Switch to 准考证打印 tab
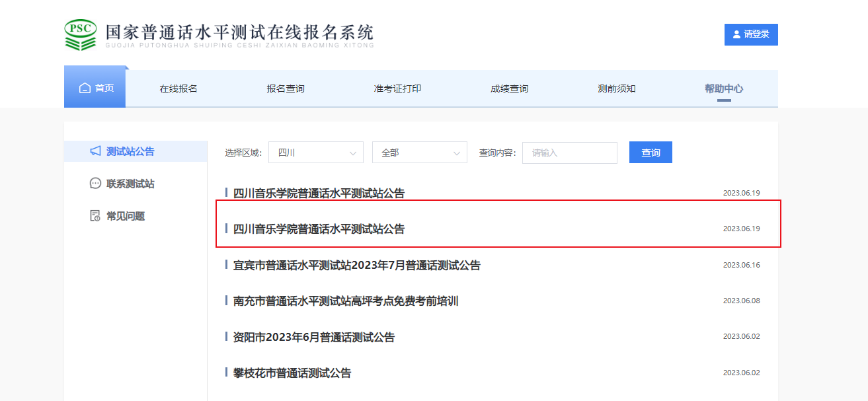Viewport: 868px width, 401px height. click(397, 89)
